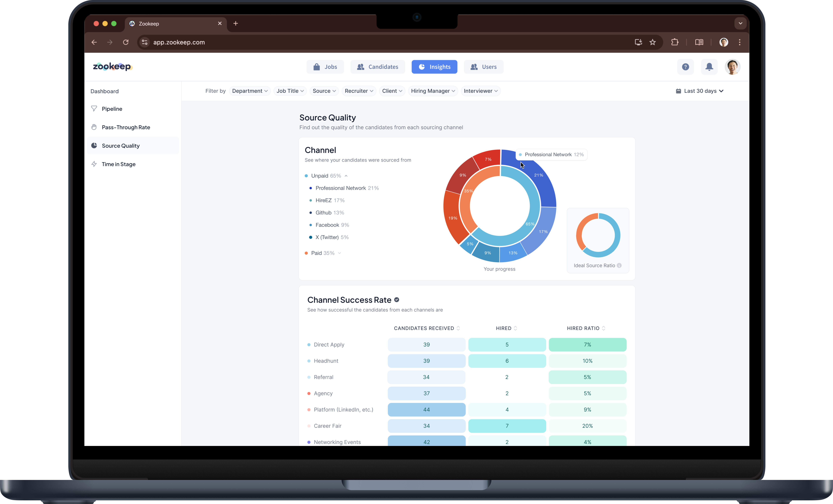Click the Pass-Through Rate hand icon
This screenshot has height=504, width=833.
[94, 127]
